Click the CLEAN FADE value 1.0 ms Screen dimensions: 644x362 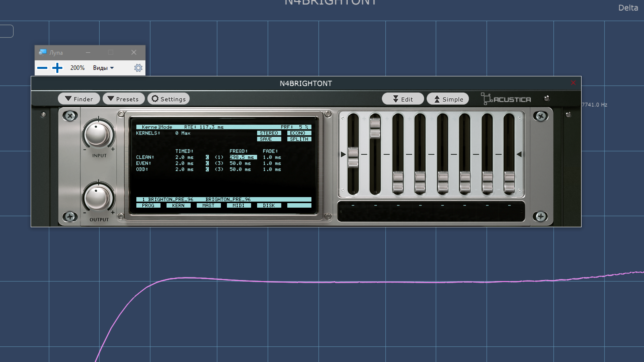[x=272, y=157]
